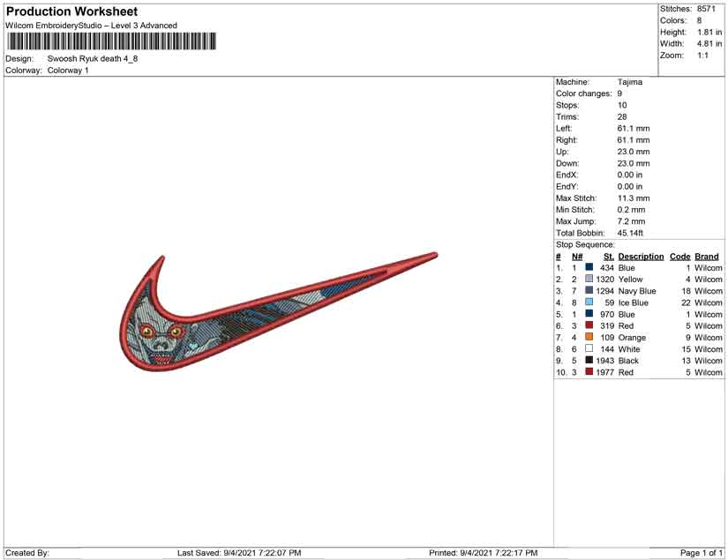Click stitch count 144 in White row
Viewport: 728px width, 560px height.
[607, 349]
